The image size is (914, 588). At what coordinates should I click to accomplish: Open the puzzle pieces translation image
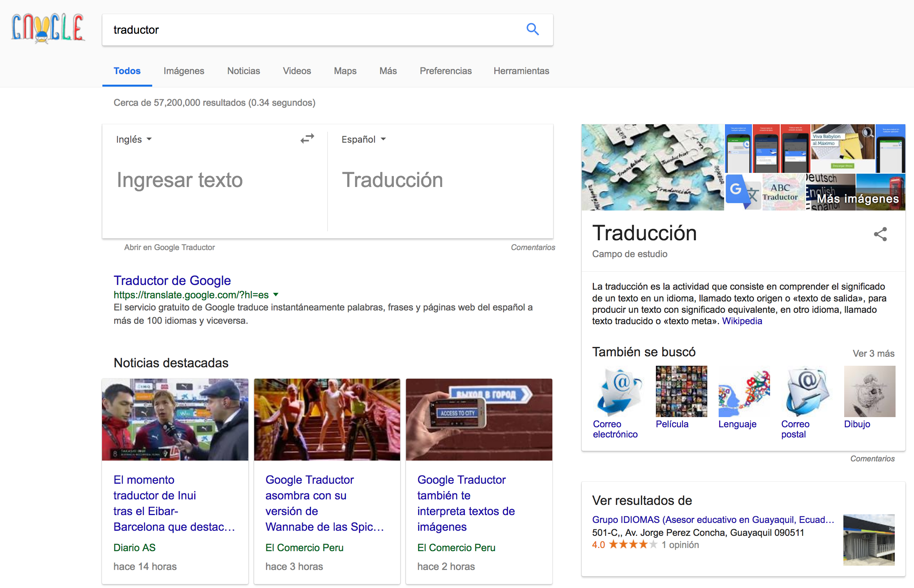(x=653, y=167)
